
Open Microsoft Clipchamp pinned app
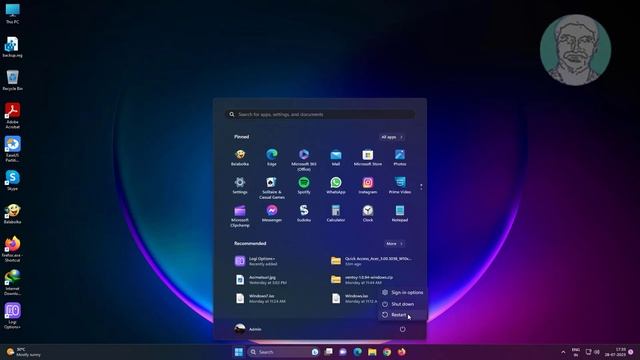(x=240, y=216)
